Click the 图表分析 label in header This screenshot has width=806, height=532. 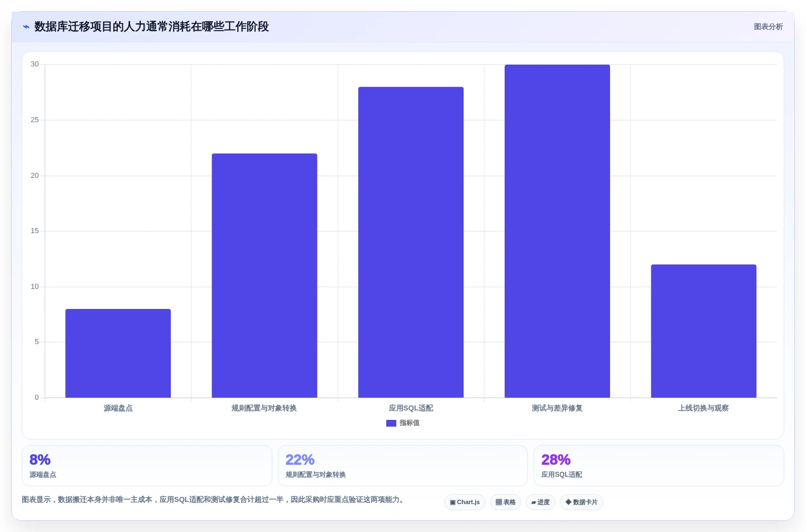pos(768,27)
